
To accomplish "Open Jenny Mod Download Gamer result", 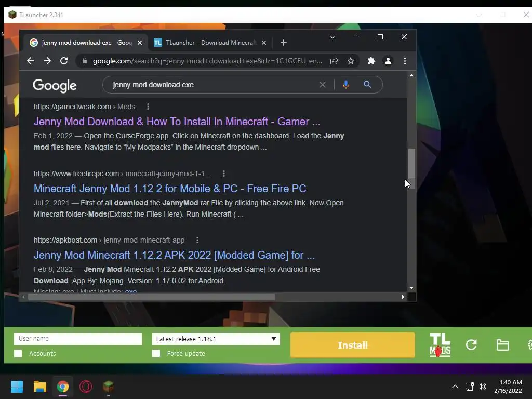I will [x=177, y=122].
